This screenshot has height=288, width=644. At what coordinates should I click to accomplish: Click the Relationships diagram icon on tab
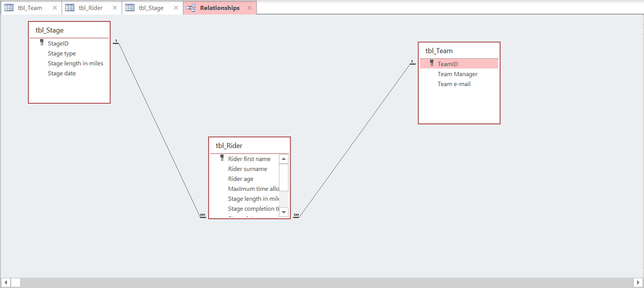coord(191,8)
